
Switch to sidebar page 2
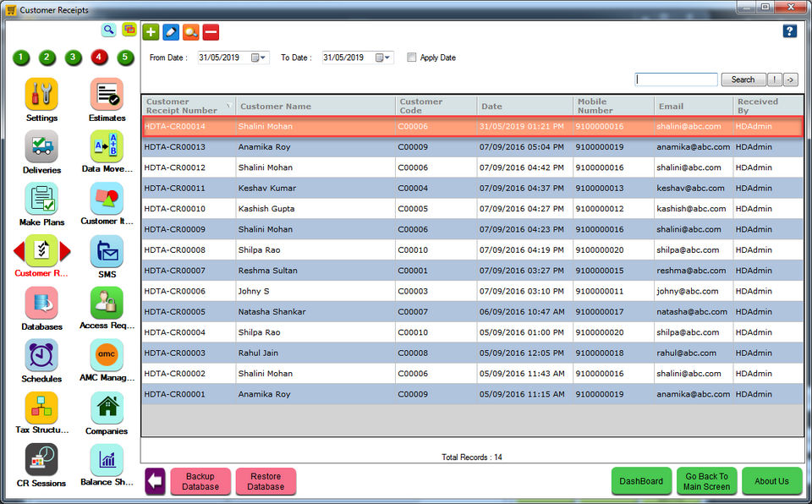[x=47, y=58]
